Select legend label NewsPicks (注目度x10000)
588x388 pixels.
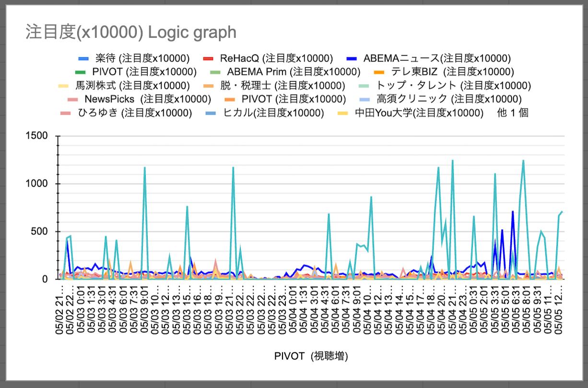click(x=148, y=100)
